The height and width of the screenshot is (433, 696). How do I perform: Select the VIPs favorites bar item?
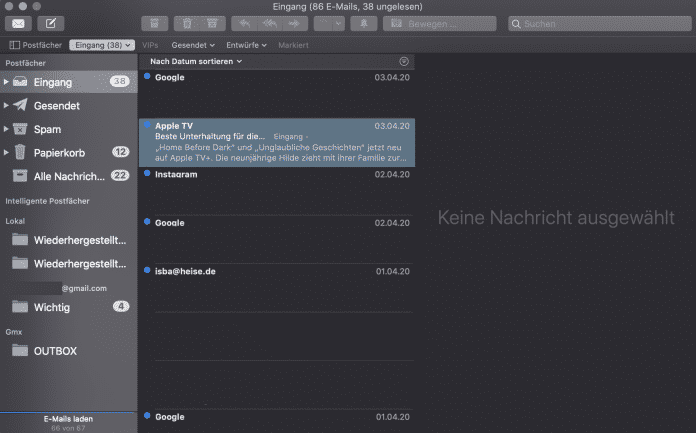[x=150, y=45]
